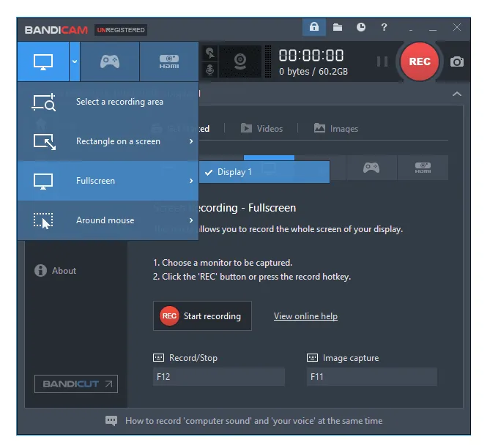Switch to HDMI device recording mode in top toolbar

169,61
